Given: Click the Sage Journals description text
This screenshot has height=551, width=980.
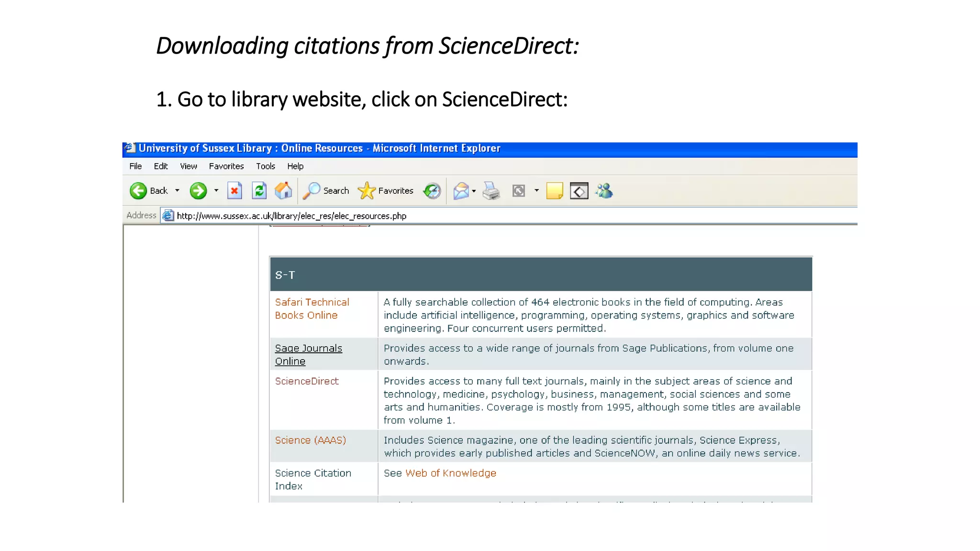Looking at the screenshot, I should coord(589,355).
